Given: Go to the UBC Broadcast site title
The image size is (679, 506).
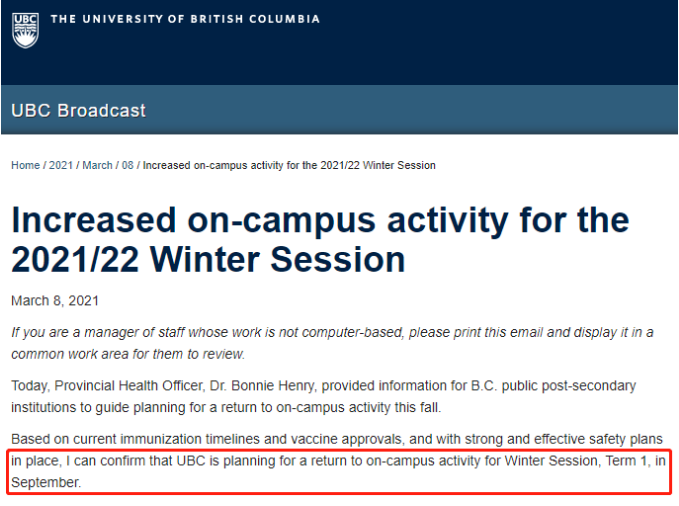Looking at the screenshot, I should [x=79, y=110].
